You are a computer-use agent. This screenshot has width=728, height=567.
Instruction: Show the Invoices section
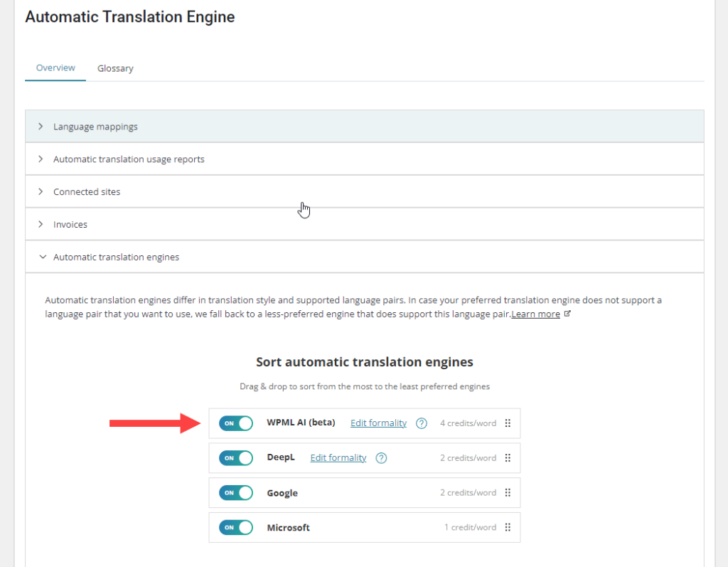tap(70, 224)
